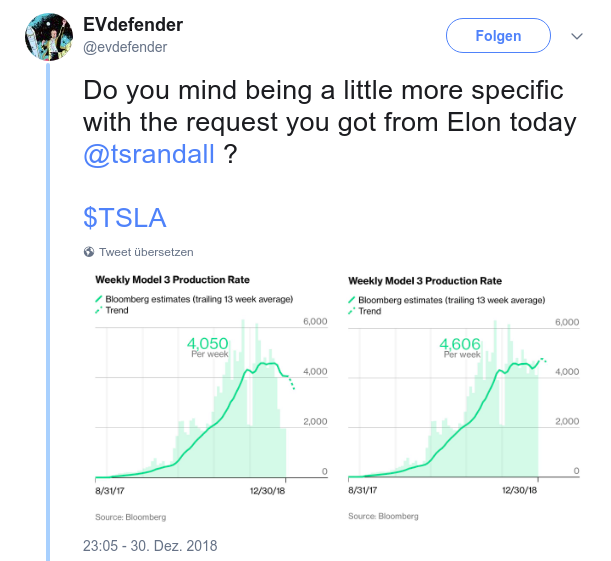
Task: Open the @evdefender handle
Action: click(125, 46)
